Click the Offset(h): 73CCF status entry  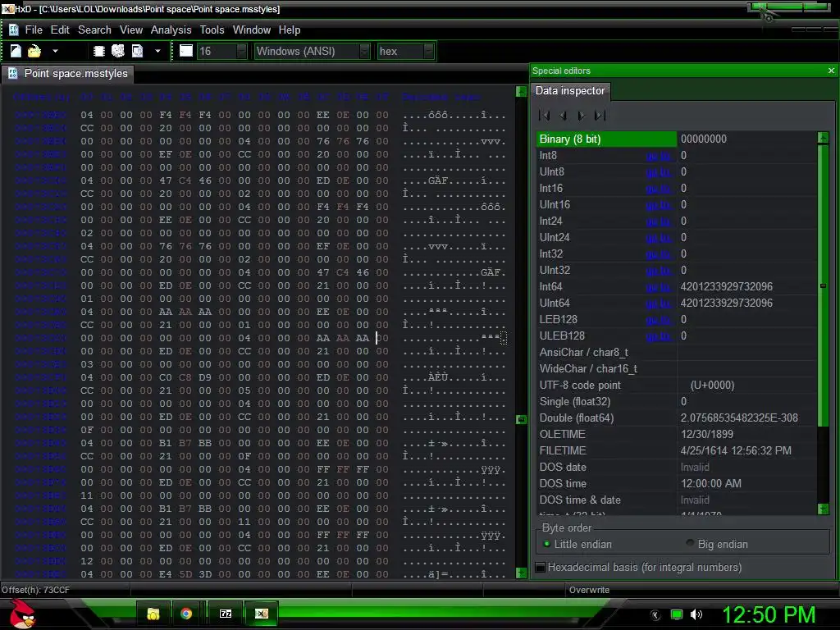(35, 590)
